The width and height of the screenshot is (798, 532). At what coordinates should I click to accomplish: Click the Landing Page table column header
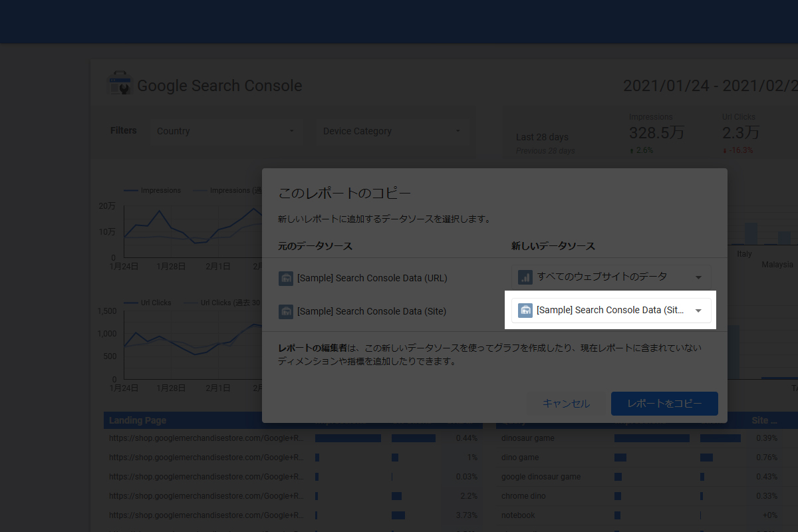pyautogui.click(x=138, y=420)
